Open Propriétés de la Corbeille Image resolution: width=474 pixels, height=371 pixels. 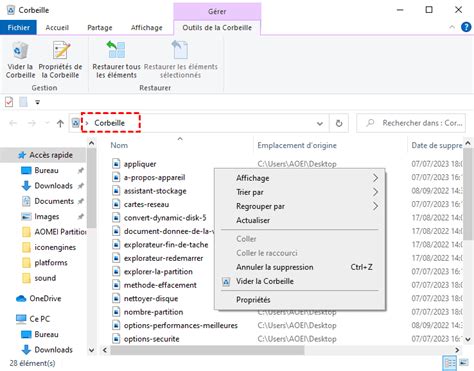tap(60, 60)
